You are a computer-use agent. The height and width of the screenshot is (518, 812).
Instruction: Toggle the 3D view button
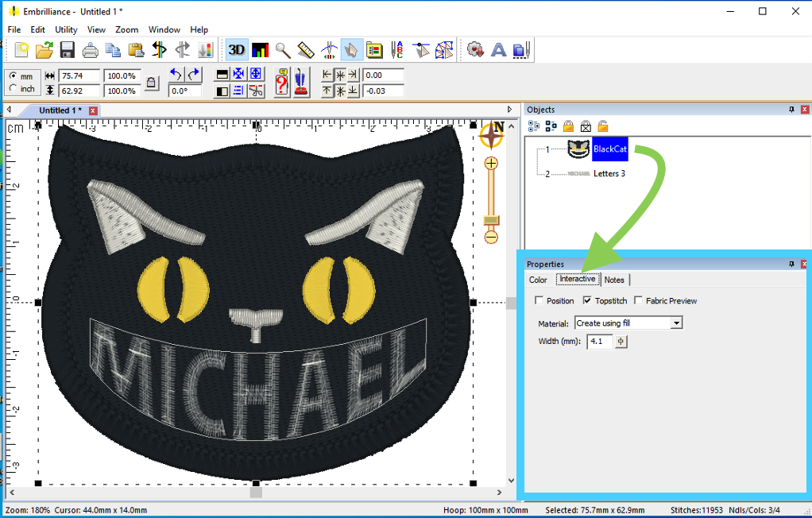point(237,50)
